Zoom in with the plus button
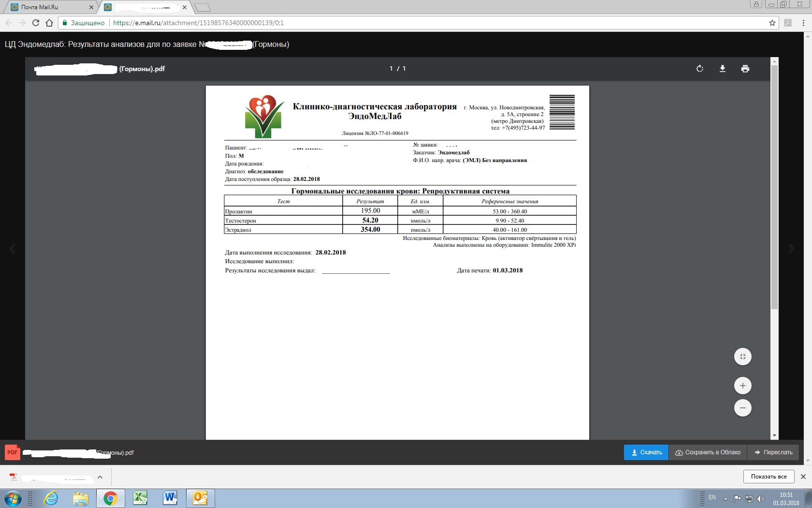 pyautogui.click(x=742, y=386)
